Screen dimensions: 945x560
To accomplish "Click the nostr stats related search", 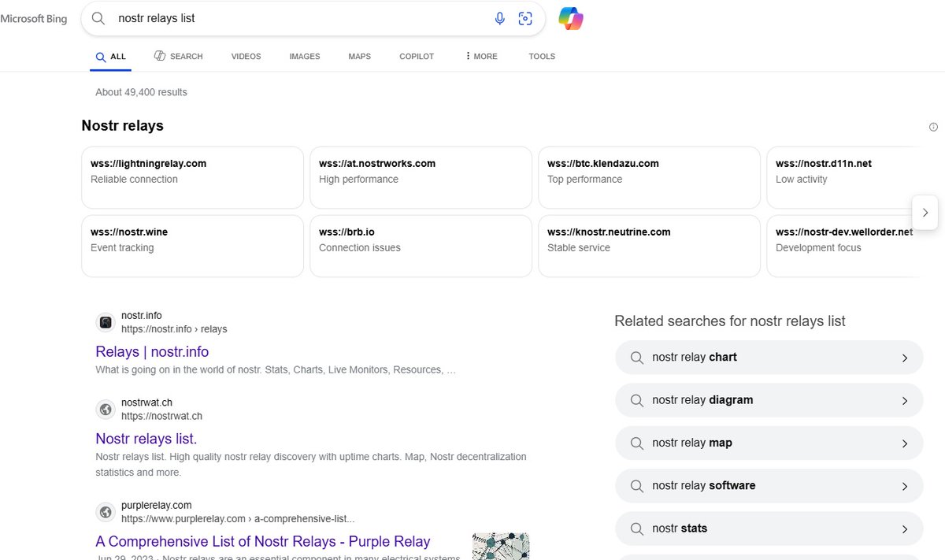I will click(x=769, y=529).
